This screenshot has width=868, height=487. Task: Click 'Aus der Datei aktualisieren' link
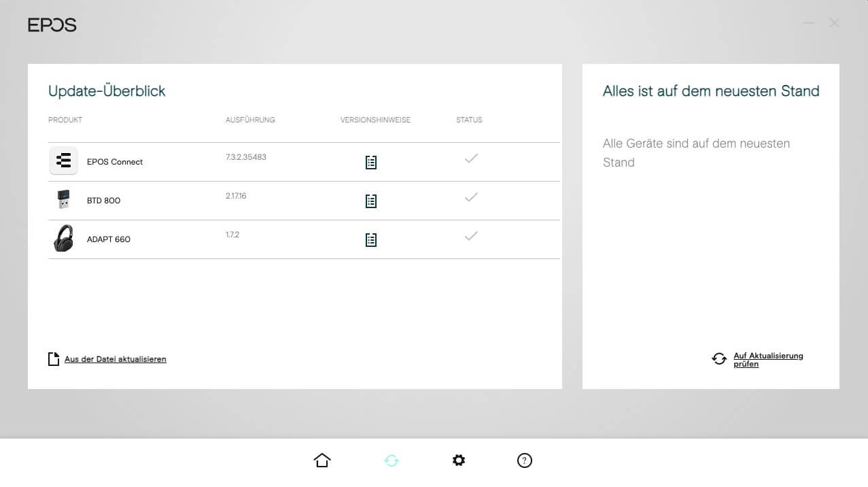(115, 359)
